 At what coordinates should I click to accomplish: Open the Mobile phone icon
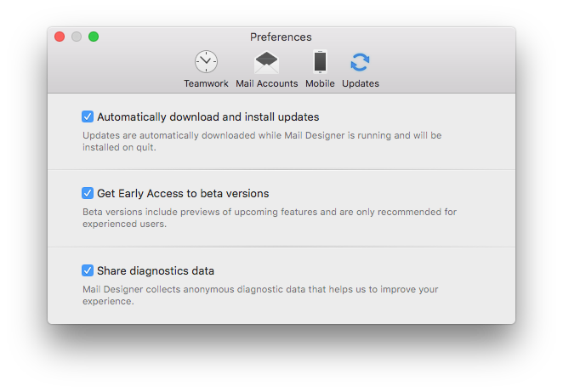(x=320, y=62)
